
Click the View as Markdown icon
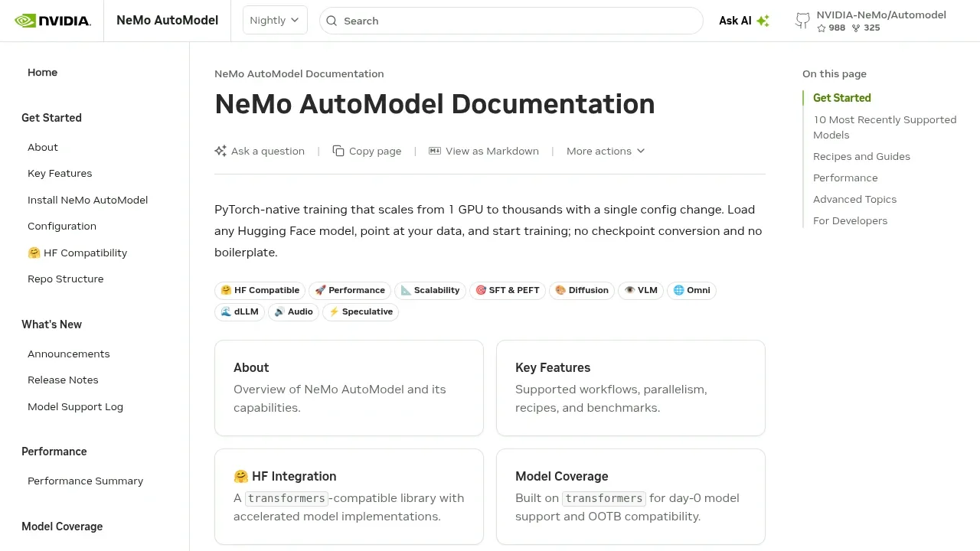[x=435, y=151]
